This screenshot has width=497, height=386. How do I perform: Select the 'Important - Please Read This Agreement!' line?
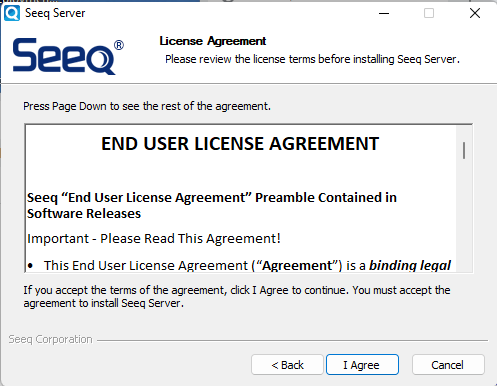click(x=154, y=239)
